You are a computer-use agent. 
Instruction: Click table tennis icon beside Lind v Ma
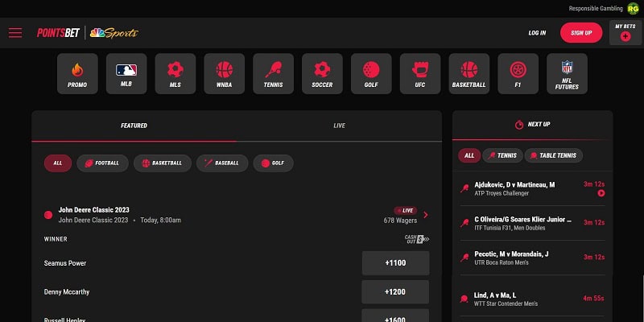[x=464, y=299]
